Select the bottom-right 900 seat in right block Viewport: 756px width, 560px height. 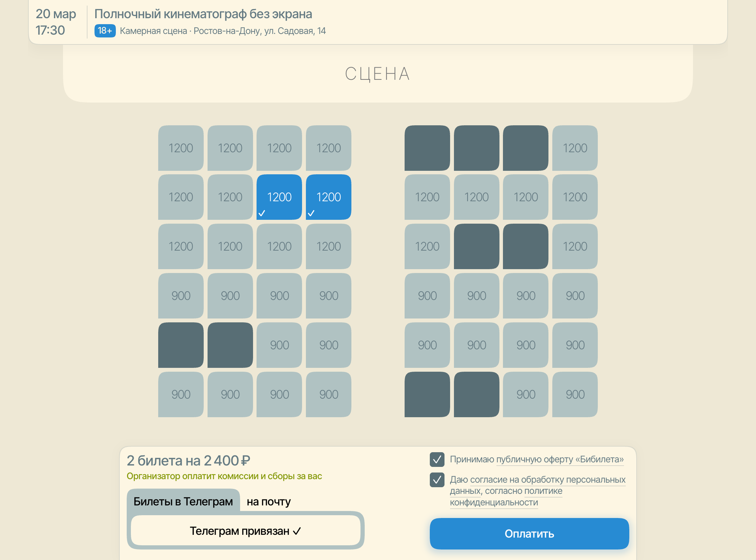pos(575,394)
